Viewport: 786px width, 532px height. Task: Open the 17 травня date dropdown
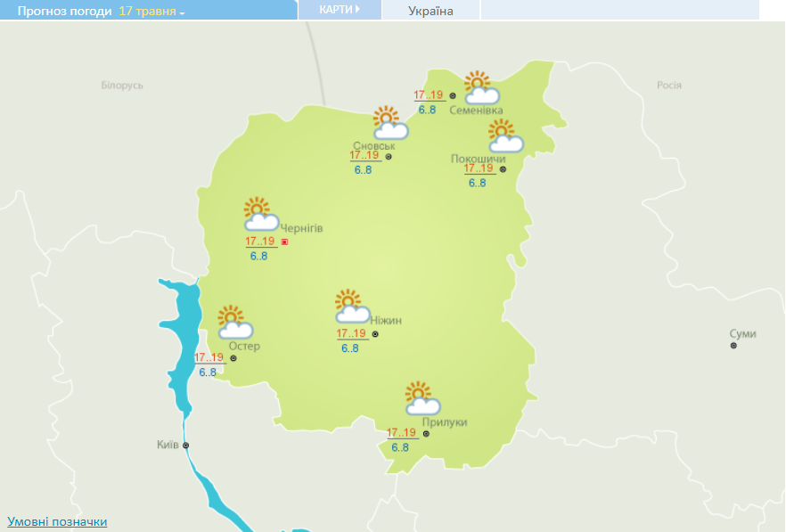pos(152,12)
